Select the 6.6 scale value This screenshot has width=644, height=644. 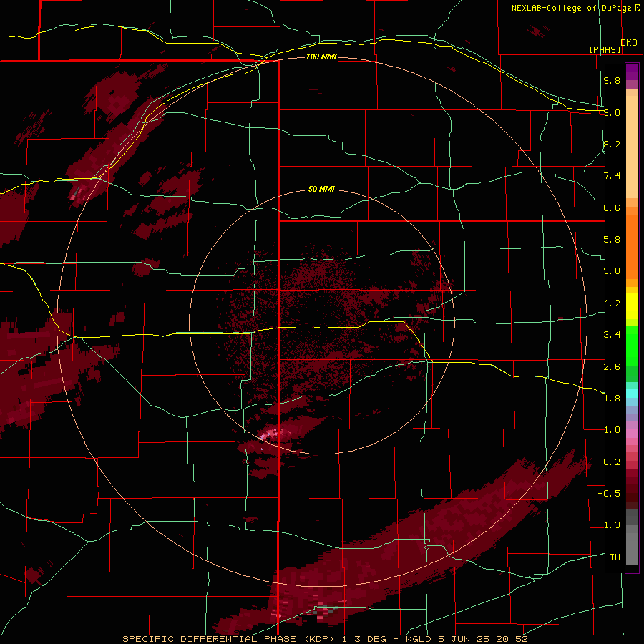(x=612, y=208)
